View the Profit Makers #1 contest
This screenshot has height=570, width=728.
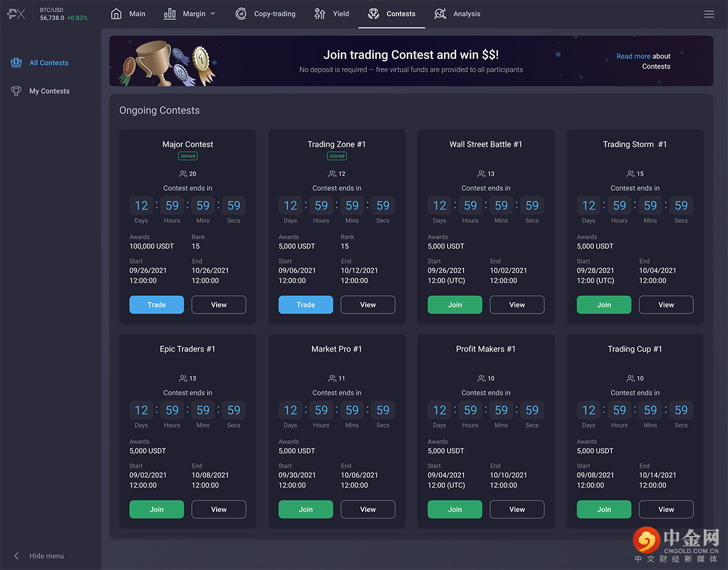[517, 509]
